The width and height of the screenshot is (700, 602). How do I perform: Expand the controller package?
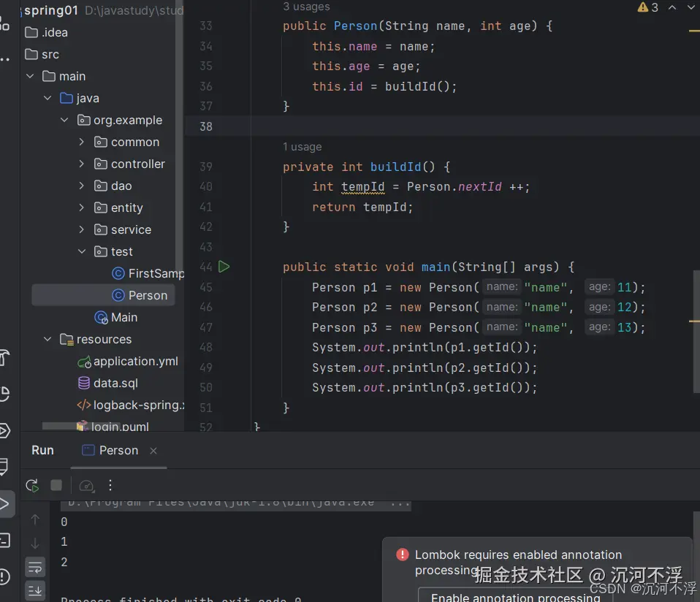[81, 164]
